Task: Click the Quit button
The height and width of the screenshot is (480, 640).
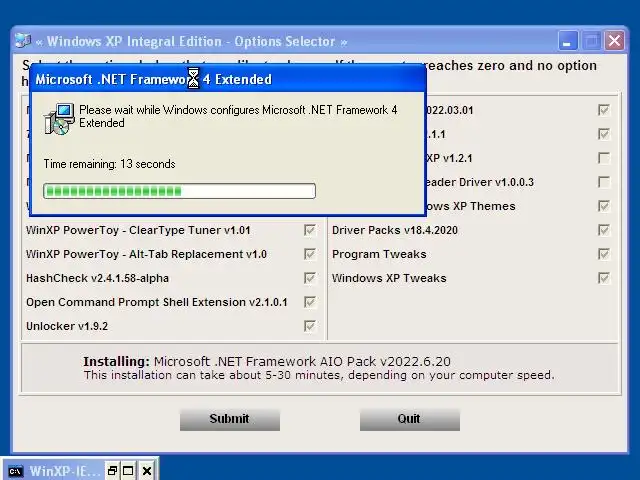Action: coord(410,419)
